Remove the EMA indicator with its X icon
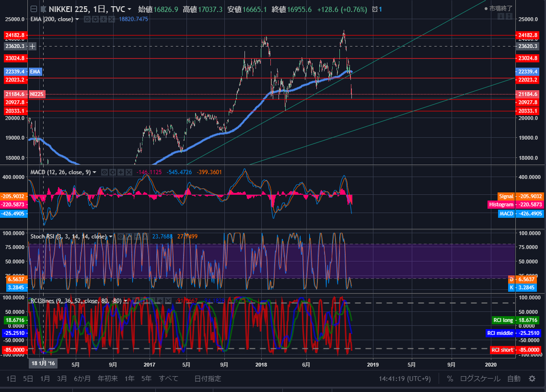The image size is (546, 392). [111, 19]
